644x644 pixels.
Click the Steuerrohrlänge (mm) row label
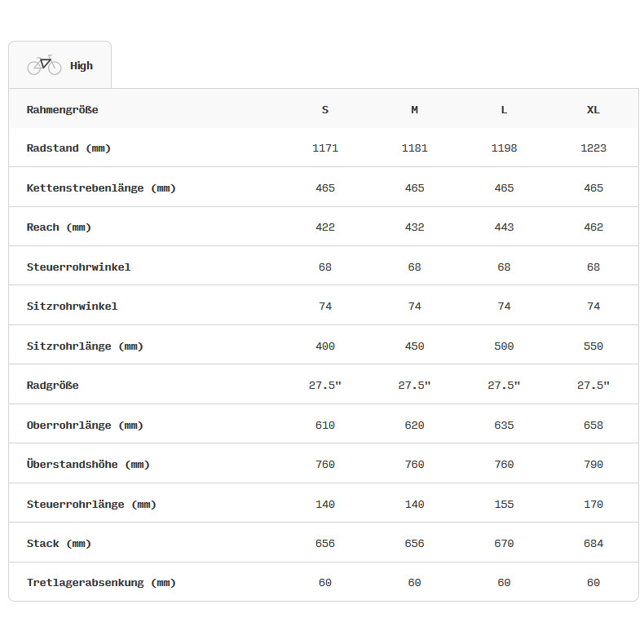click(x=91, y=504)
